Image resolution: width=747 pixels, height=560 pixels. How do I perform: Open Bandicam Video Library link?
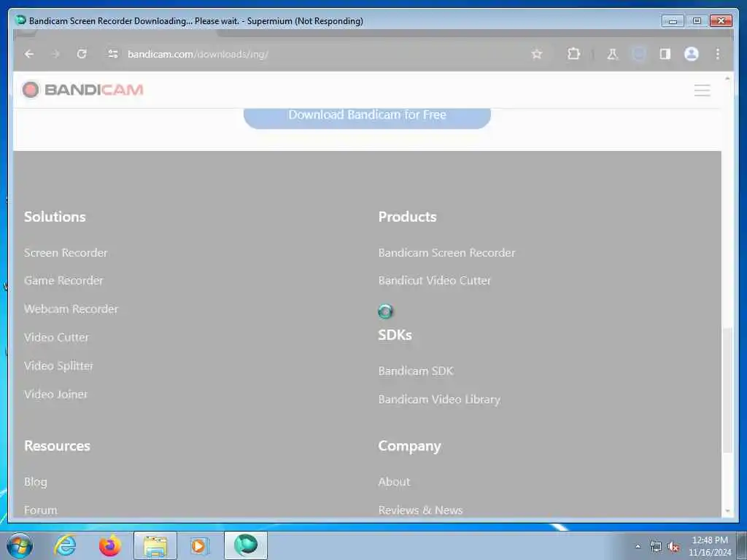[439, 400]
